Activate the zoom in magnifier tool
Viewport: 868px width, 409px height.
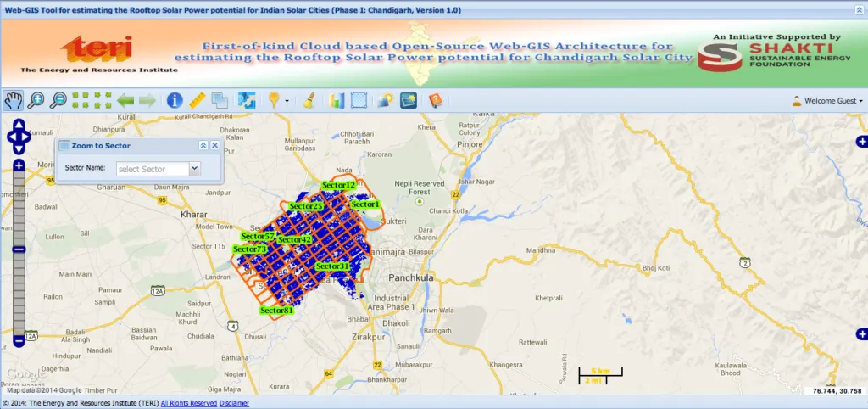click(x=36, y=100)
